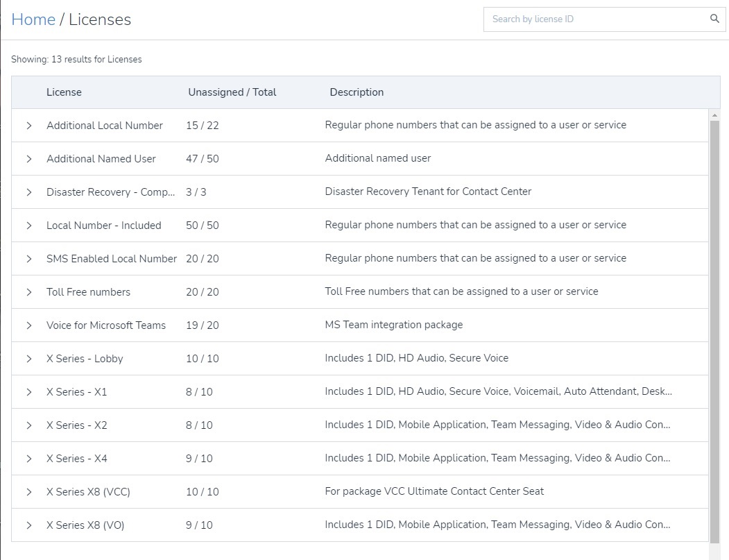Click the 50 / 50 count value

(203, 226)
